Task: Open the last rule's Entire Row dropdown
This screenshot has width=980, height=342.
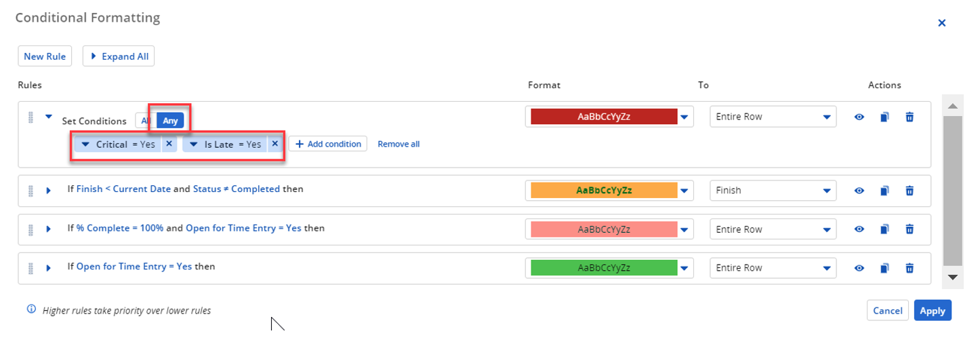Action: pos(773,268)
